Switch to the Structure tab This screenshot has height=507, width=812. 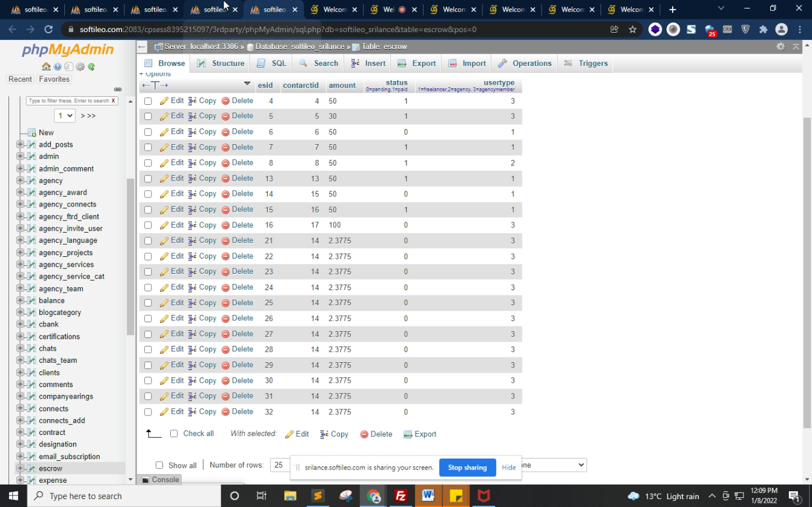(221, 63)
